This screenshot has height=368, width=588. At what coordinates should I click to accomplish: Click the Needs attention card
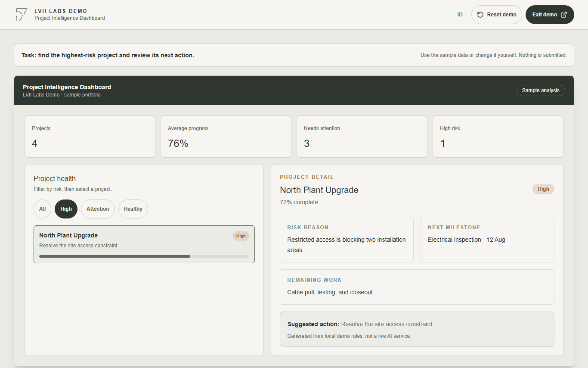(362, 137)
